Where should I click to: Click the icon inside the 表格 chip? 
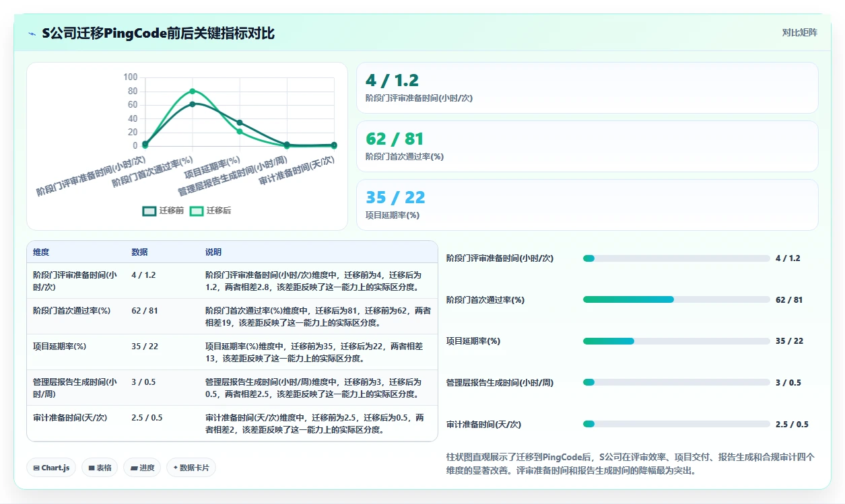pyautogui.click(x=91, y=468)
